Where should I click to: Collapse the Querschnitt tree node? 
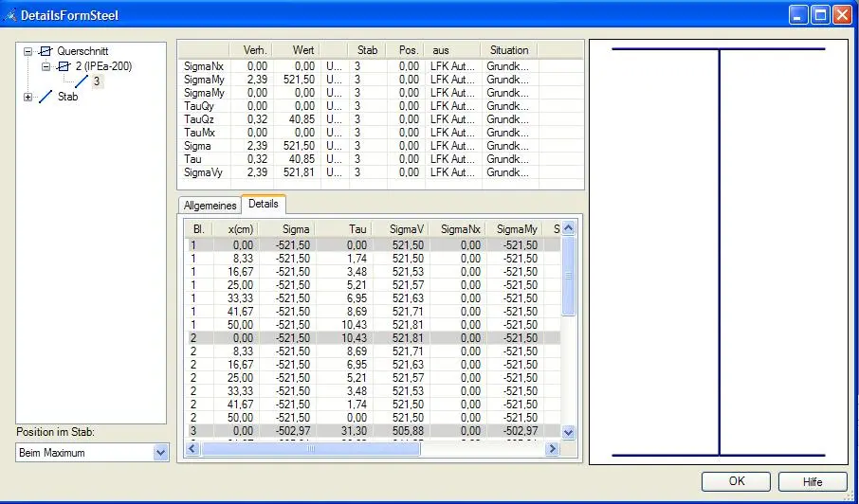click(x=27, y=51)
